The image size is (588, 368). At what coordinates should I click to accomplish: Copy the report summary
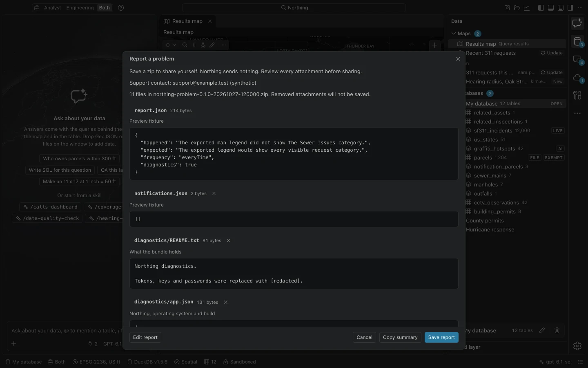tap(400, 337)
